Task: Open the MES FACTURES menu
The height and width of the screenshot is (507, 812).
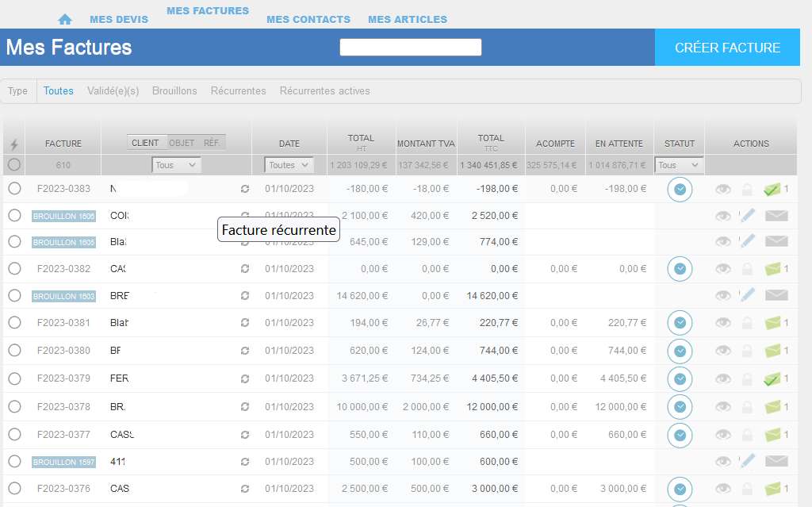Action: [208, 11]
